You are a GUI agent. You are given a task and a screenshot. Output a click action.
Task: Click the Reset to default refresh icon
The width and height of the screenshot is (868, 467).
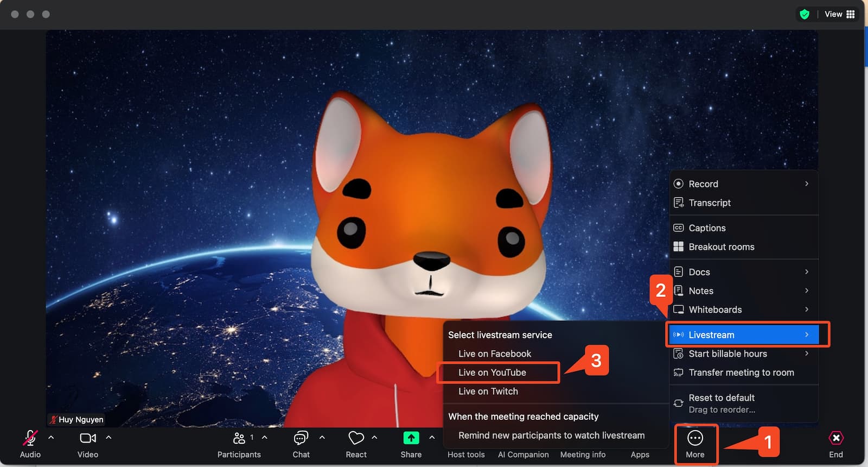point(678,403)
